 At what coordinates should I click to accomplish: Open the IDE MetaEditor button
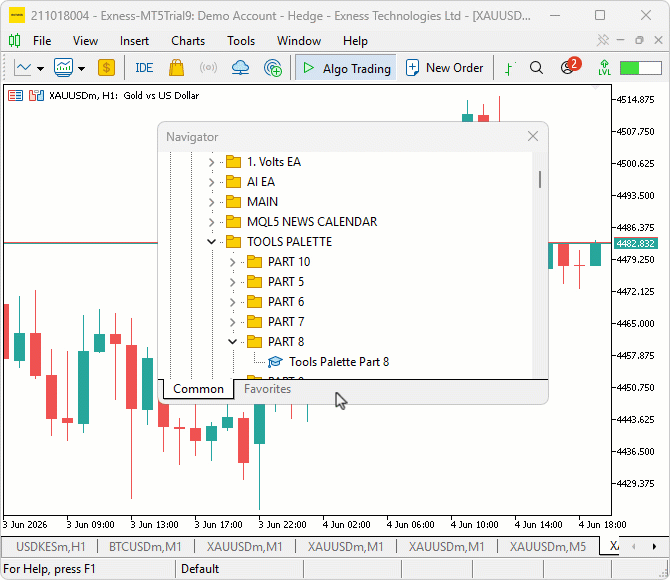pos(144,68)
